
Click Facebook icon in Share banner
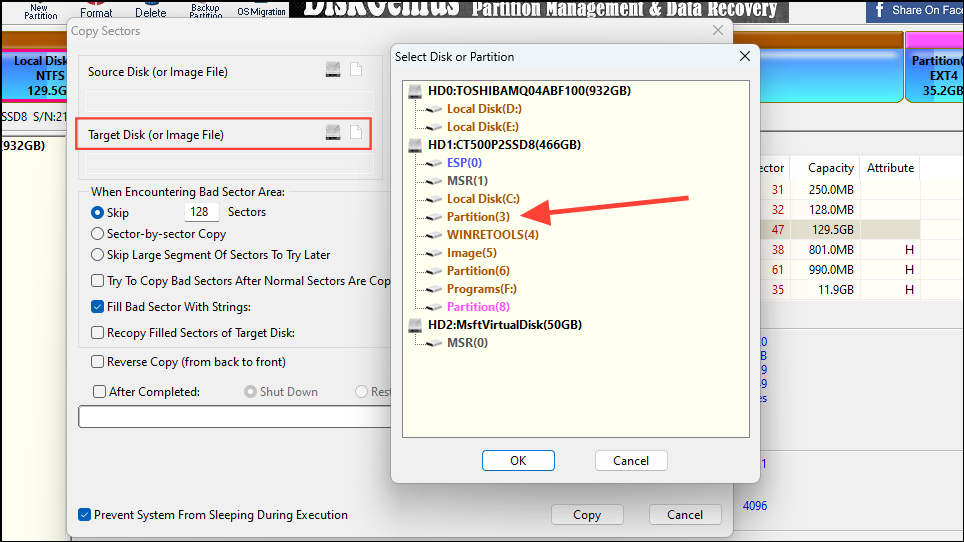879,10
